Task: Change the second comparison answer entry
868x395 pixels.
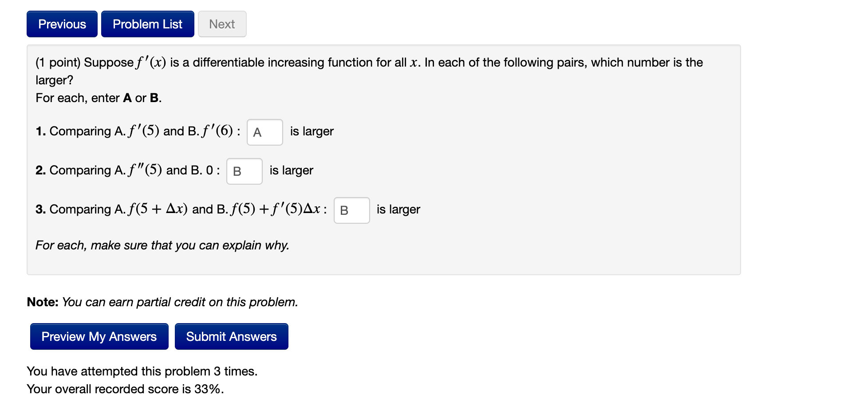Action: (244, 171)
